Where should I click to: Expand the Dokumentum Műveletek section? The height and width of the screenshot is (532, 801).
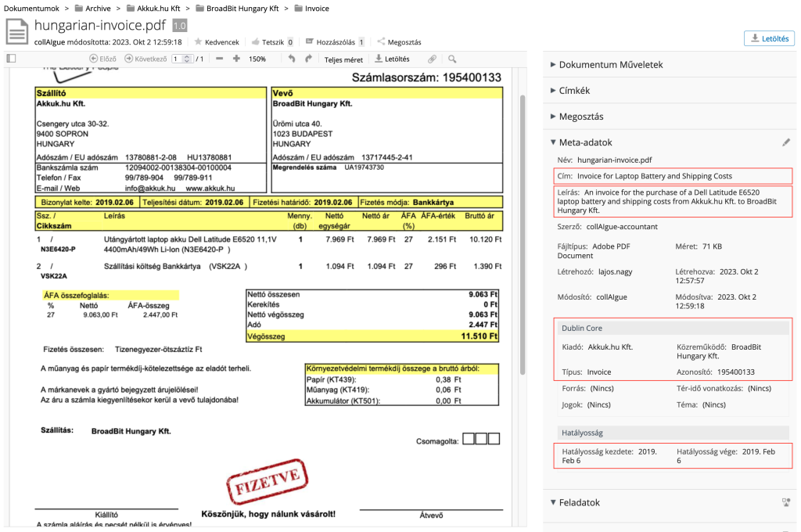tap(606, 65)
